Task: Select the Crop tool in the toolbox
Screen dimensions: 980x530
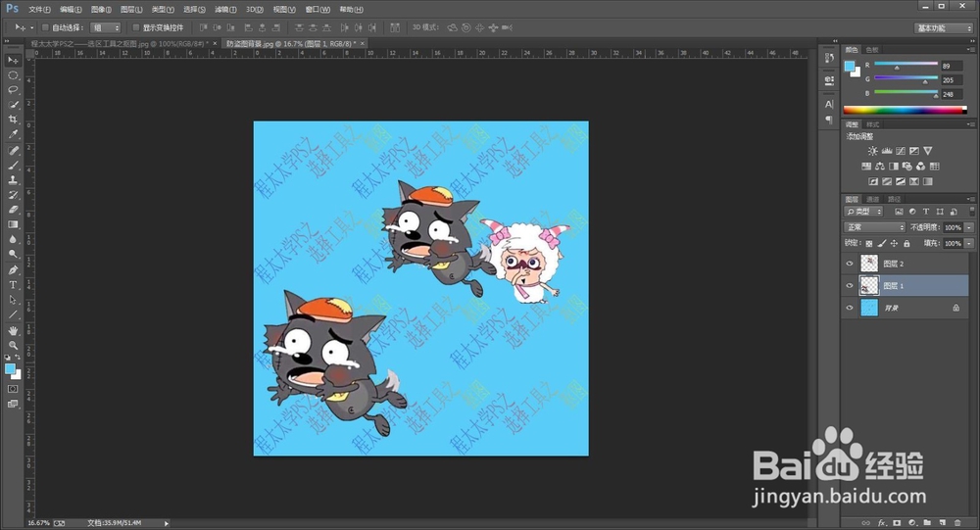Action: (13, 119)
